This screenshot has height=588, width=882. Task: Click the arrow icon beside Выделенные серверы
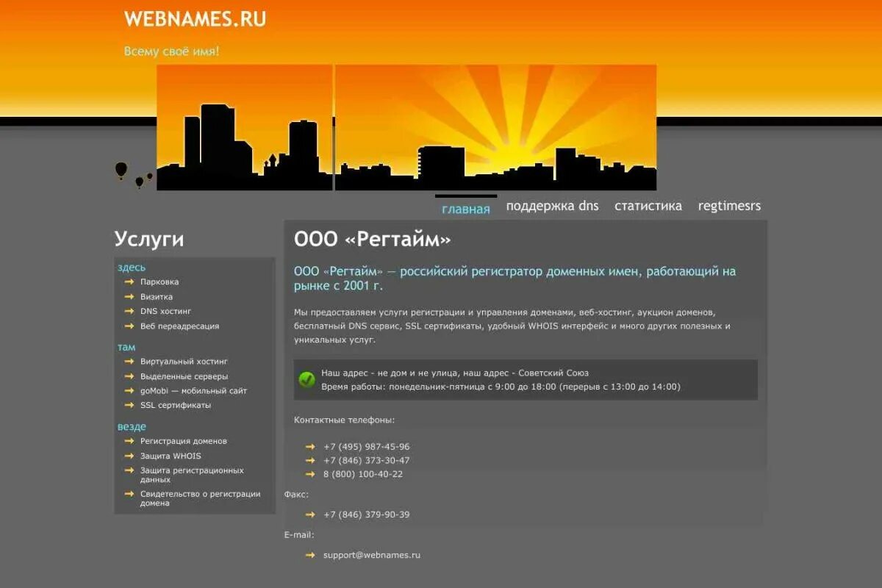tap(129, 376)
